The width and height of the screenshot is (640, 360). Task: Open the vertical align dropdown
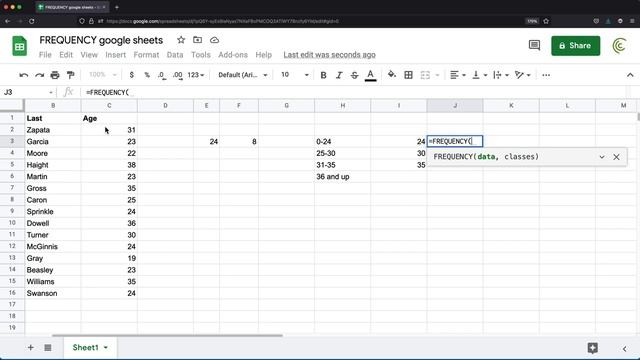[x=480, y=75]
